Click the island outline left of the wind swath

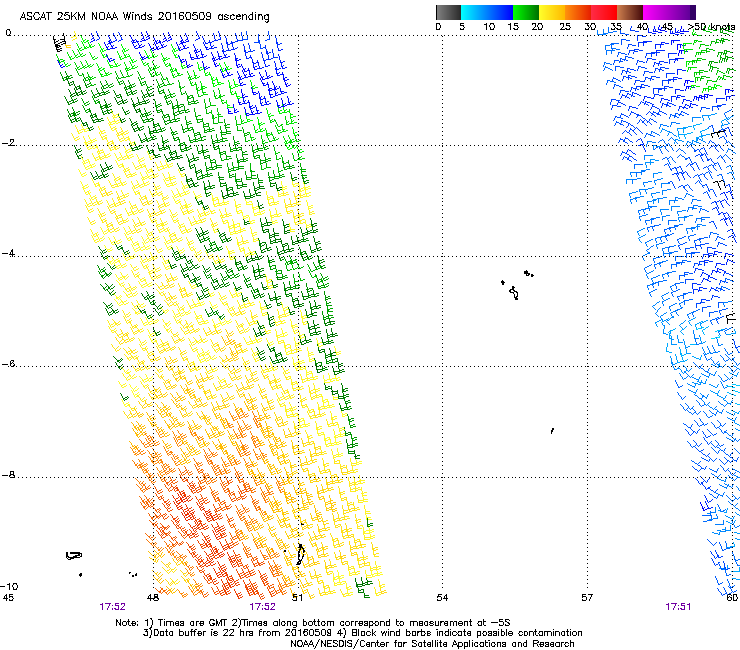coord(74,556)
